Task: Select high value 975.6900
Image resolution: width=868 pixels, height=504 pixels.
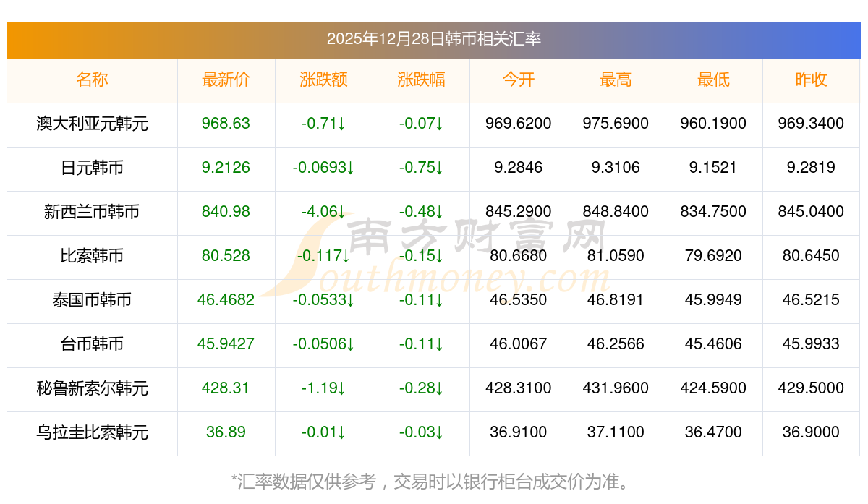Action: (616, 124)
